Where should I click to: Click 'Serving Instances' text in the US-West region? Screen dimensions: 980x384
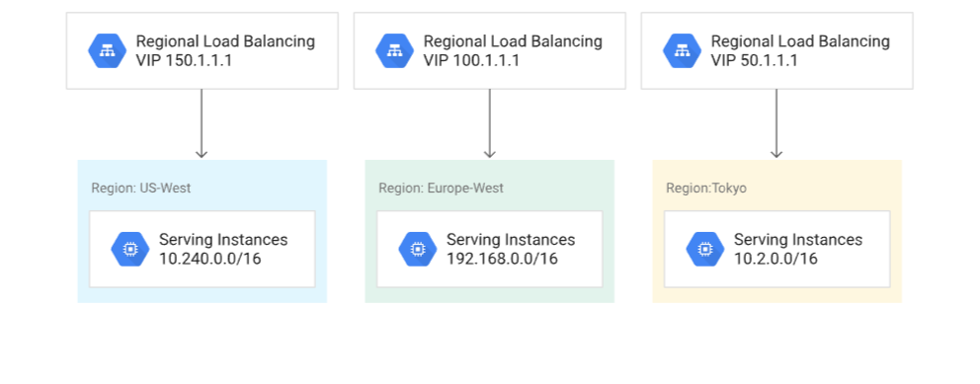[223, 240]
